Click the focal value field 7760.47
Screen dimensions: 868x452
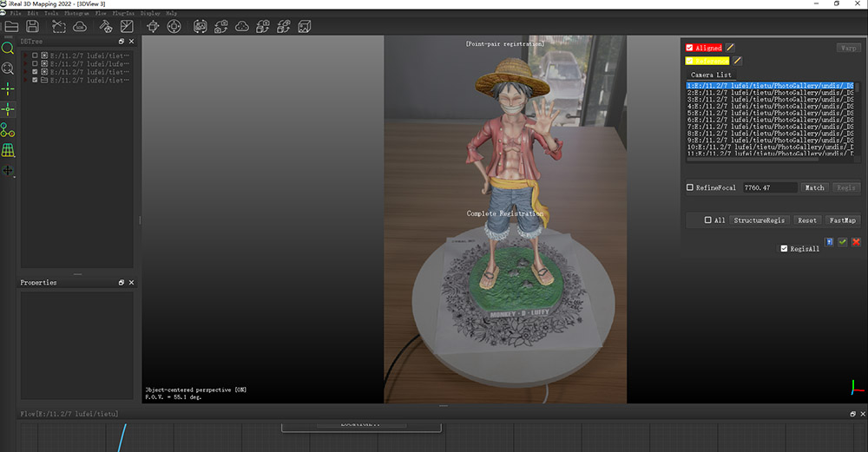[x=769, y=187]
